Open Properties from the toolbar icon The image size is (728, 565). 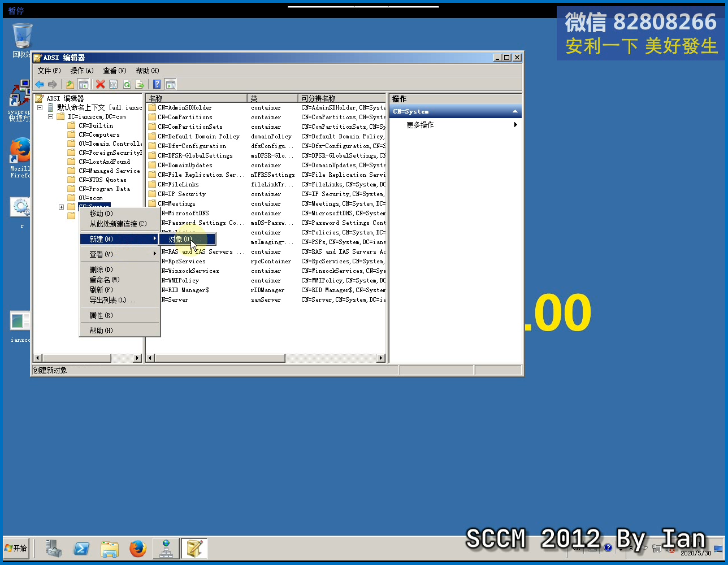tap(114, 85)
